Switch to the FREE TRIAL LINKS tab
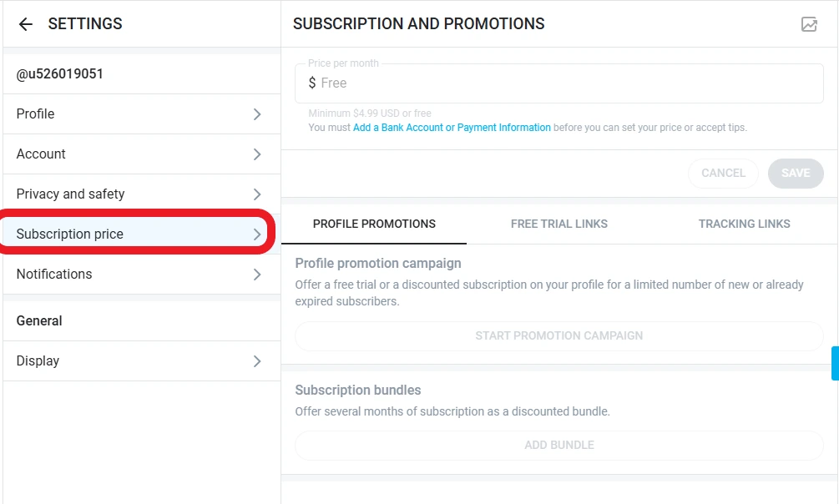The width and height of the screenshot is (839, 504). (x=558, y=224)
